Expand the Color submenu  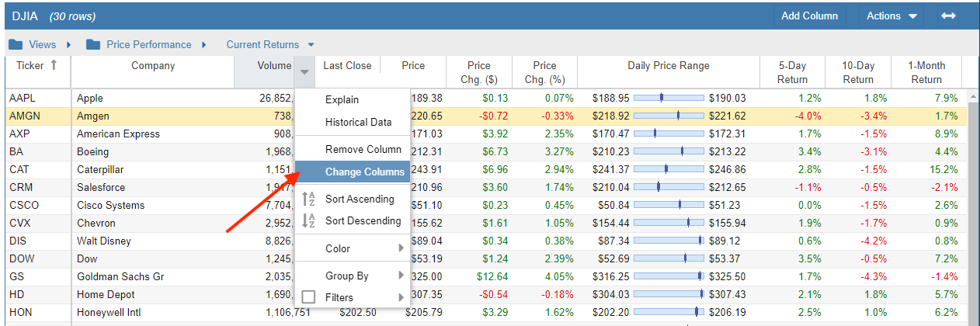[x=401, y=248]
